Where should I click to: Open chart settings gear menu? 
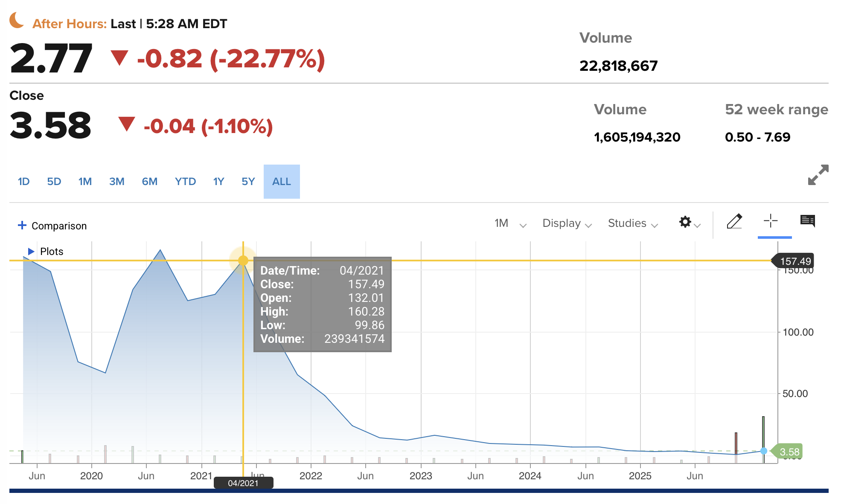click(685, 222)
